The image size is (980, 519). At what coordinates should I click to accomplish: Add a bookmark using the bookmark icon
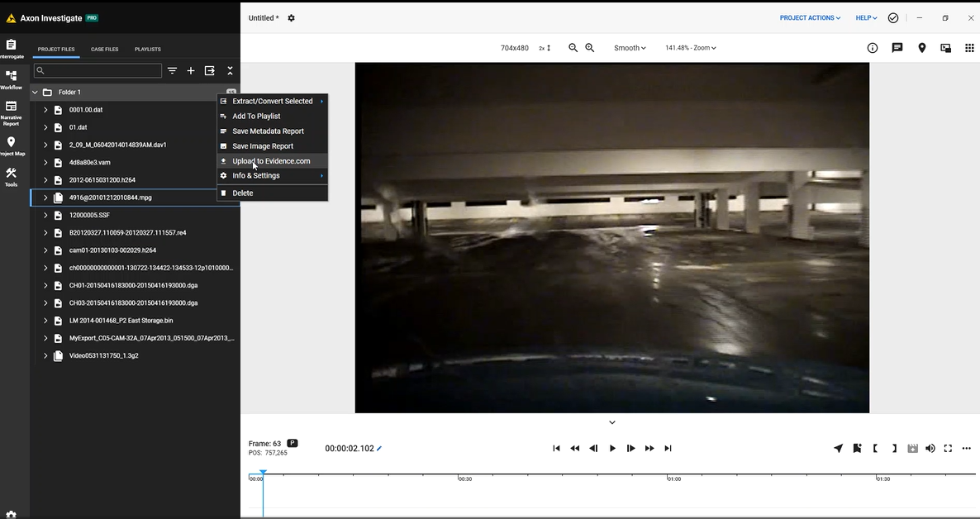pyautogui.click(x=856, y=448)
